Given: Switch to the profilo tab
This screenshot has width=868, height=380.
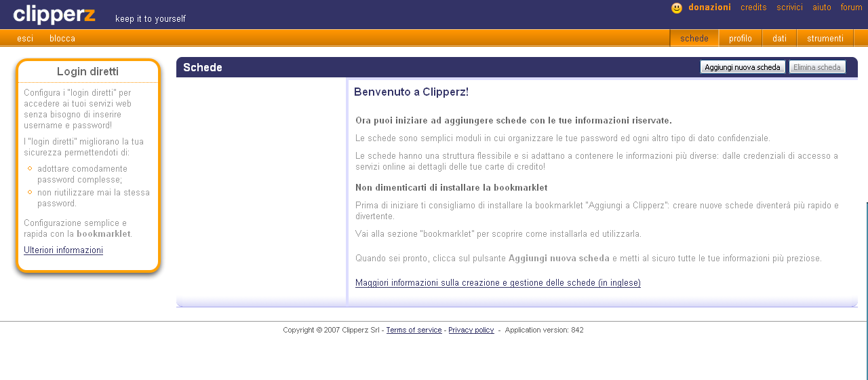Looking at the screenshot, I should pyautogui.click(x=740, y=39).
